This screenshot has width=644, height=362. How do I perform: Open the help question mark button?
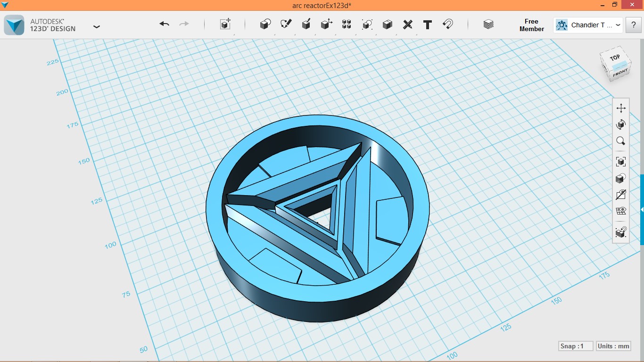(633, 25)
